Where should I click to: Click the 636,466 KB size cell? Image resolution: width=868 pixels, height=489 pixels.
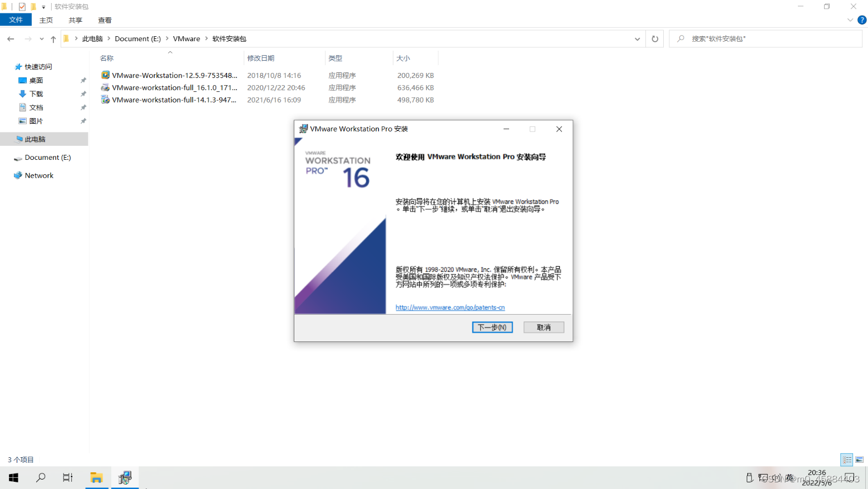(x=416, y=87)
